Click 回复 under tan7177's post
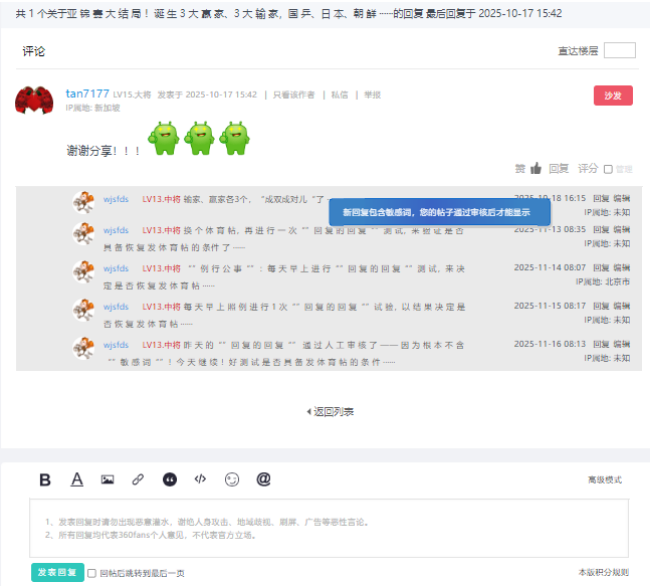The image size is (652, 588). pyautogui.click(x=558, y=168)
